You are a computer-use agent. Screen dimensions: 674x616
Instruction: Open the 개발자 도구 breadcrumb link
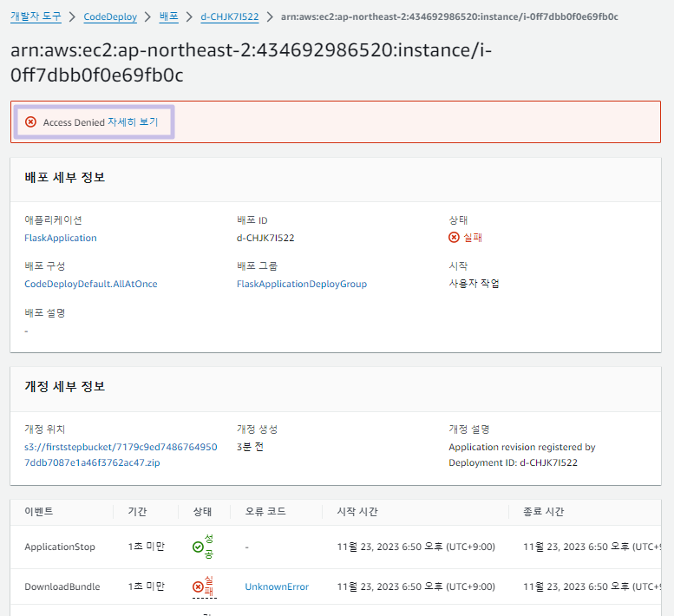36,16
